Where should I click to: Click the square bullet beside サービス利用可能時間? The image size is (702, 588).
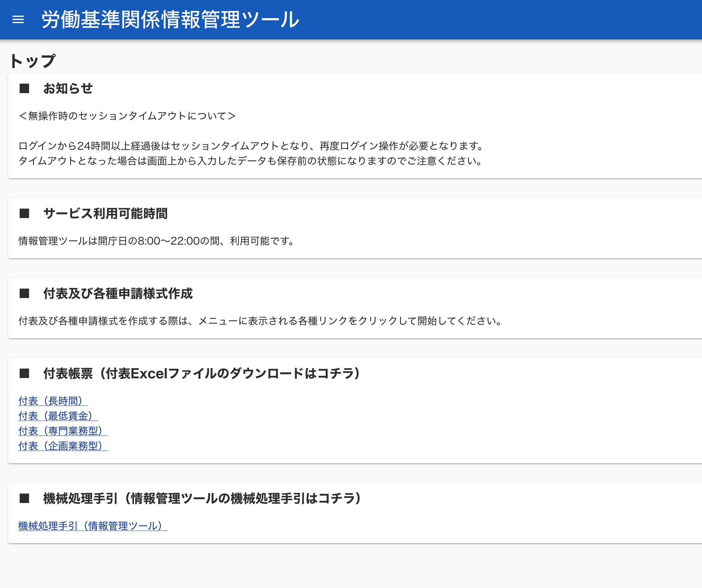tap(24, 213)
